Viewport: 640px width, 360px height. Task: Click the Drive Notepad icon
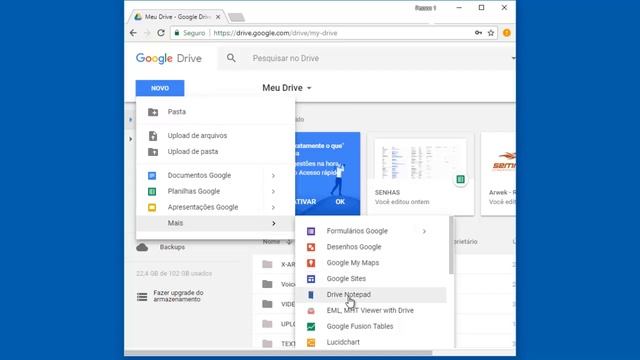[311, 295]
